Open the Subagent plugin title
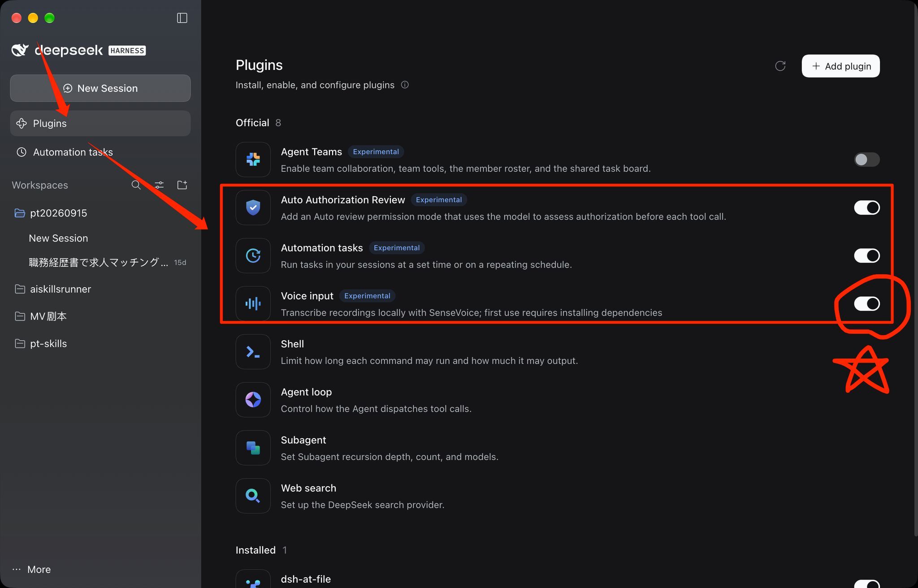918x588 pixels. [303, 440]
